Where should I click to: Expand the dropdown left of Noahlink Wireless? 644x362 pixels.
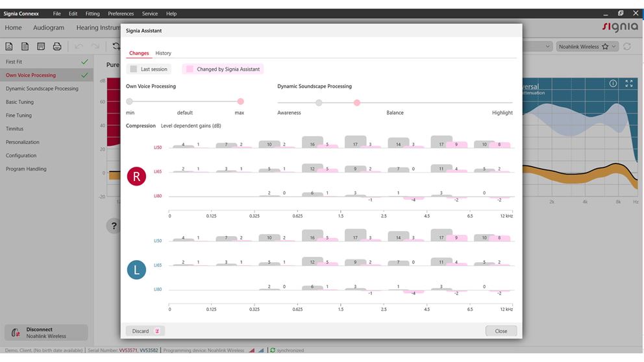point(547,46)
